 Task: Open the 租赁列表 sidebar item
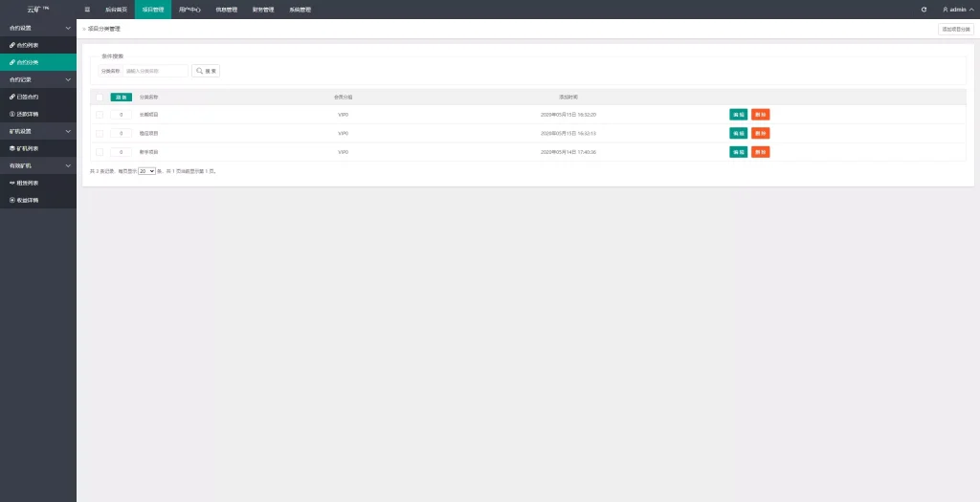(x=38, y=183)
